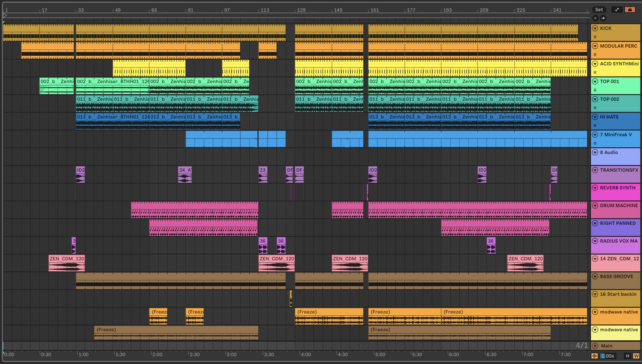Toggle the H optimize height button

627,356
